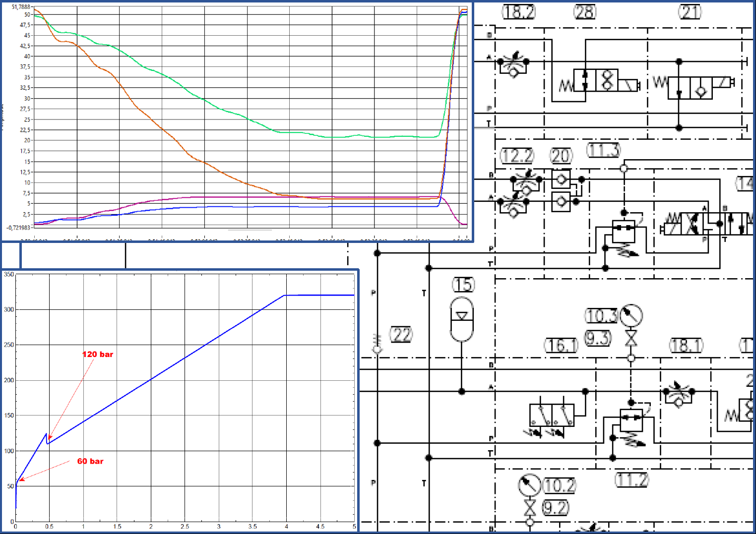Click the component balloon 11.2
The height and width of the screenshot is (534, 756).
(x=632, y=479)
